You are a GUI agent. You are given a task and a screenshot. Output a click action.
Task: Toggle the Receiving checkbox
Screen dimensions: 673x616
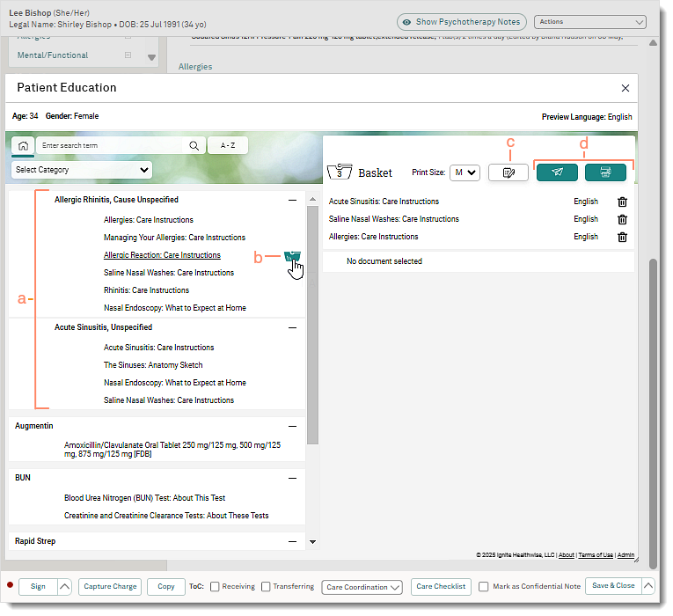(x=214, y=587)
